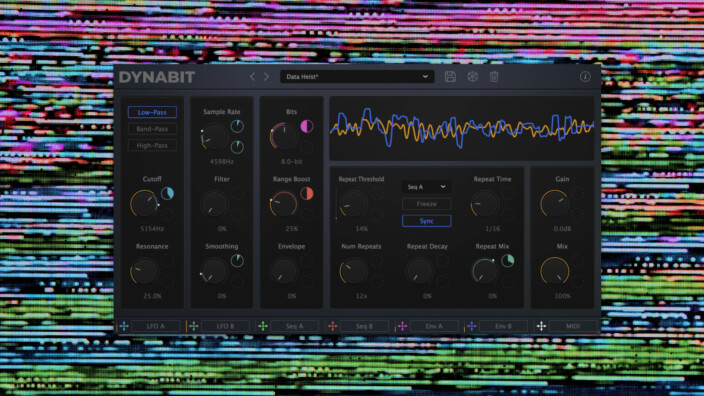Screen dimensions: 704x396
Task: Click the Repeat Decay knob
Action: click(419, 271)
